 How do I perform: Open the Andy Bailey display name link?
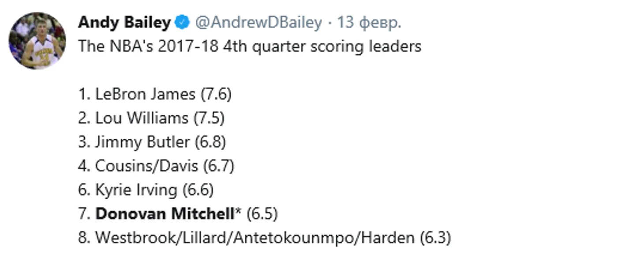coord(124,23)
